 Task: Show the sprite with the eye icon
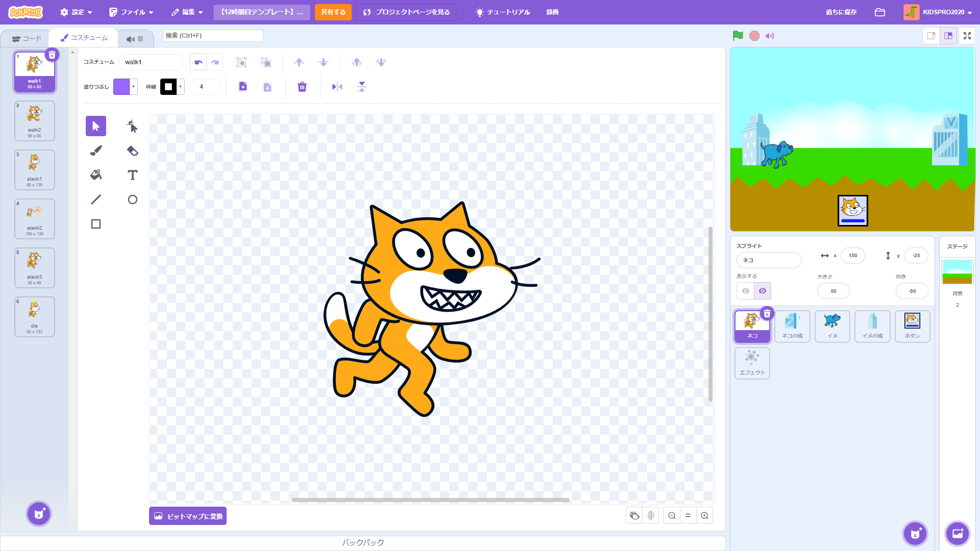[x=746, y=291]
